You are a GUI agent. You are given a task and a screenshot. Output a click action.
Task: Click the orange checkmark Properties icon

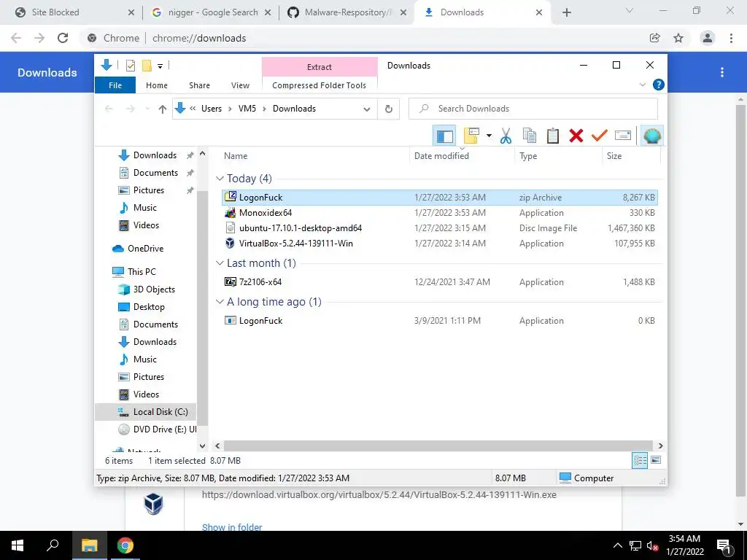point(600,136)
